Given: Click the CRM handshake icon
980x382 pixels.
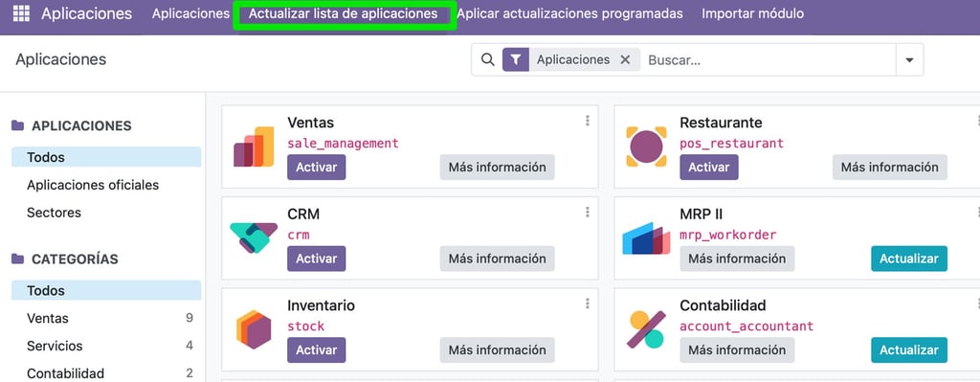Looking at the screenshot, I should pos(254,237).
